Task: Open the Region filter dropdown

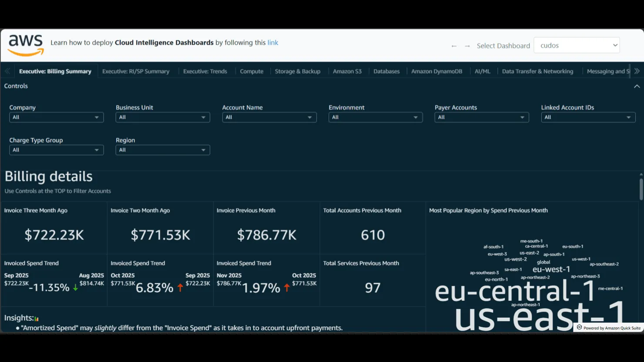Action: (x=162, y=150)
